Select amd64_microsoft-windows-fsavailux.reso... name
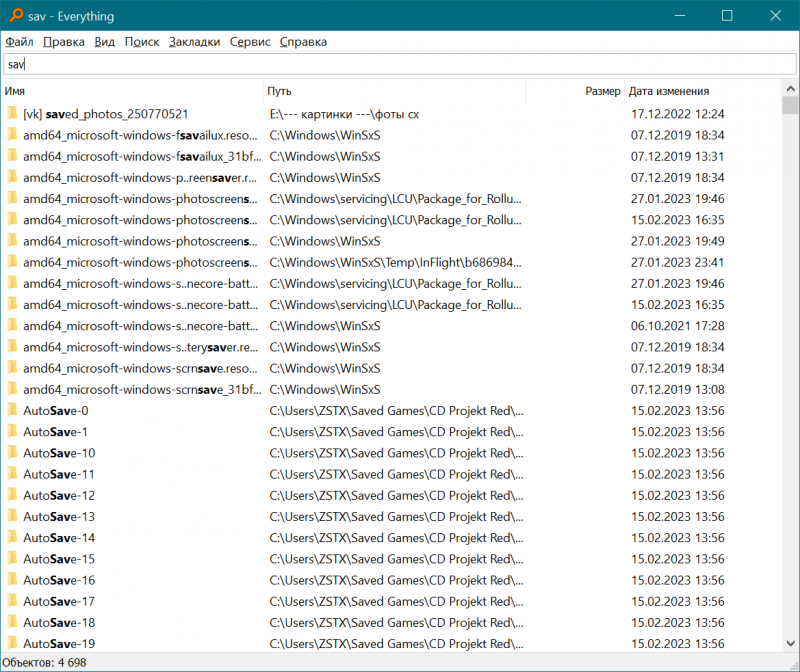The width and height of the screenshot is (800, 672). 140,135
